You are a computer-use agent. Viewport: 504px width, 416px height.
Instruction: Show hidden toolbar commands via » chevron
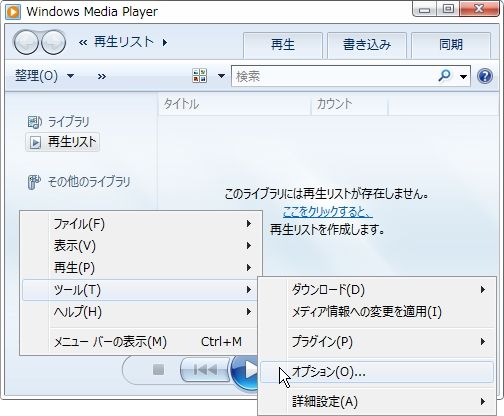click(102, 77)
